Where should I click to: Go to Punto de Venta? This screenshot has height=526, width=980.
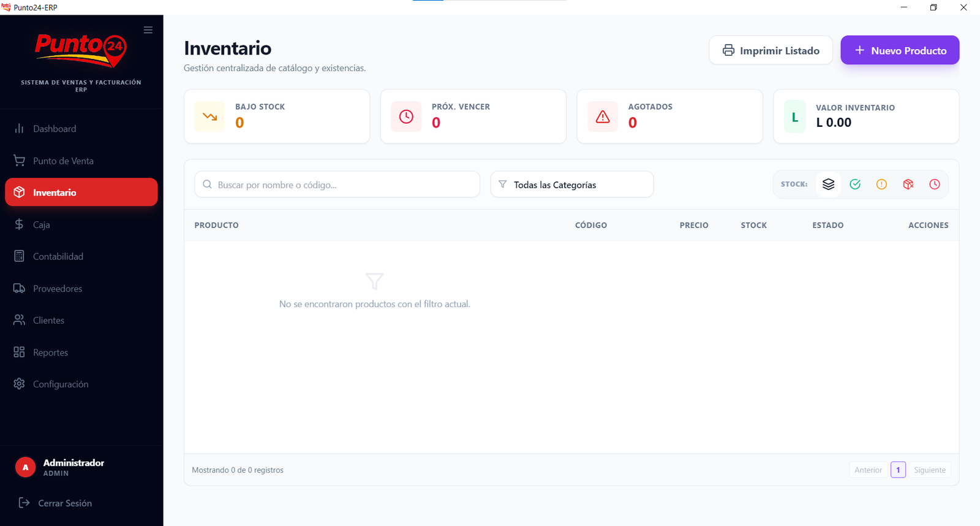pyautogui.click(x=81, y=161)
